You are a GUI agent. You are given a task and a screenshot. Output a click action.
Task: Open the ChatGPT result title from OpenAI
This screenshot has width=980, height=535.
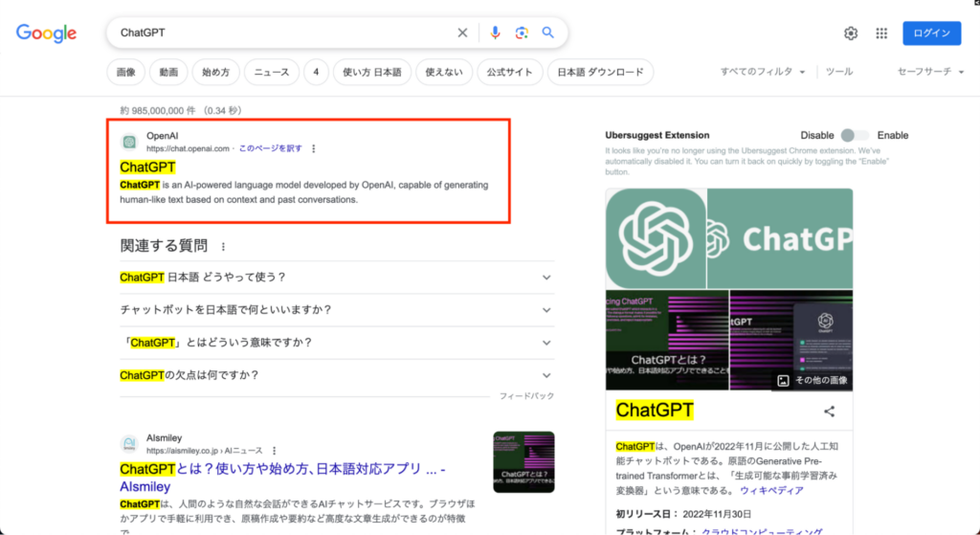point(147,167)
